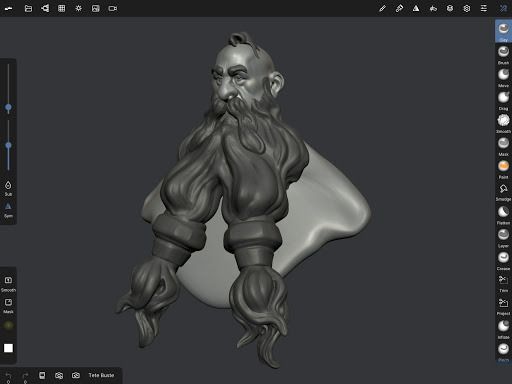
Task: Open the lighting settings sun icon
Action: click(x=79, y=8)
